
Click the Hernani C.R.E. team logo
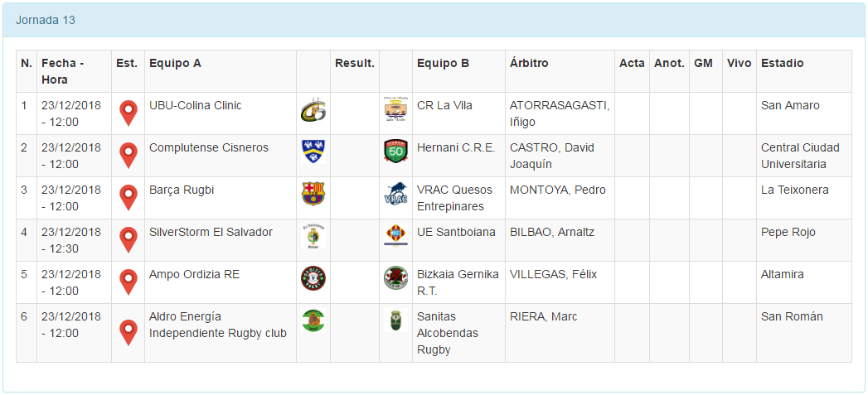[x=395, y=152]
